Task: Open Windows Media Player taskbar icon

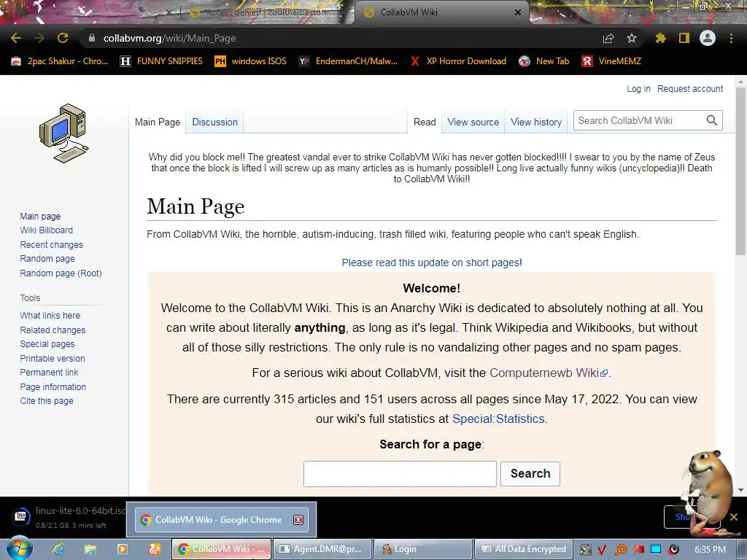Action: click(x=122, y=549)
